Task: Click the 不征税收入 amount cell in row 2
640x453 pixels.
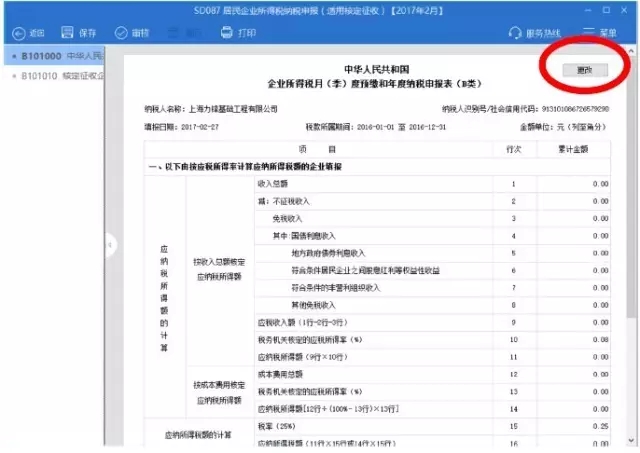Action: (574, 201)
